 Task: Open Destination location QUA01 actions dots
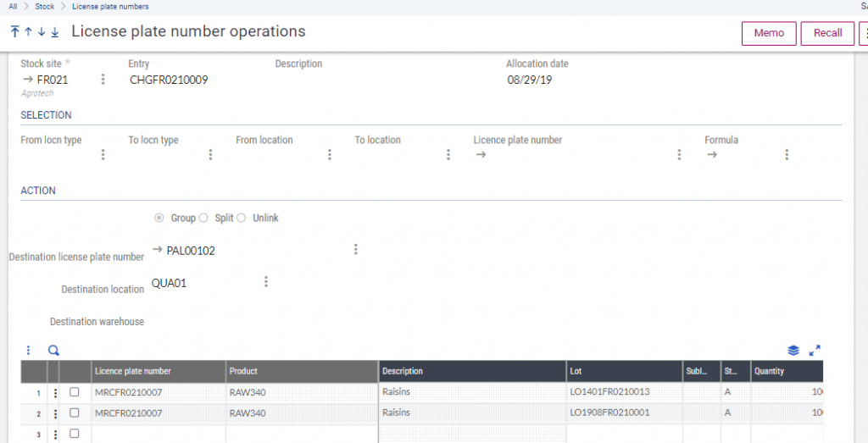pyautogui.click(x=266, y=282)
